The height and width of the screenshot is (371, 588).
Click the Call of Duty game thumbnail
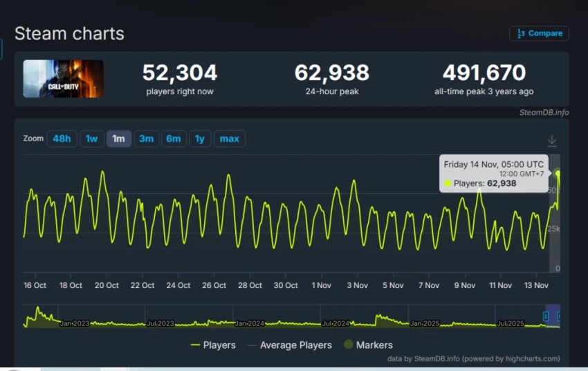click(63, 78)
